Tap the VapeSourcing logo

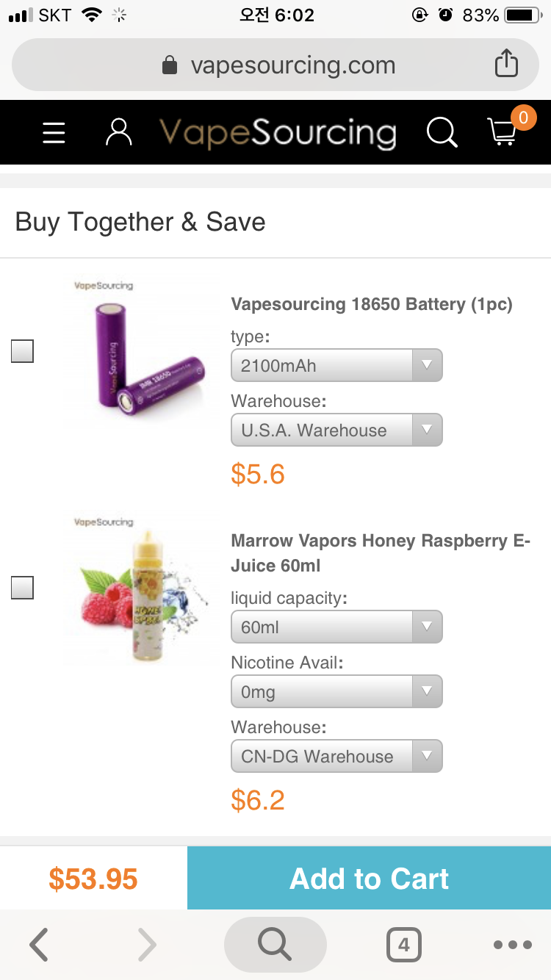[278, 133]
